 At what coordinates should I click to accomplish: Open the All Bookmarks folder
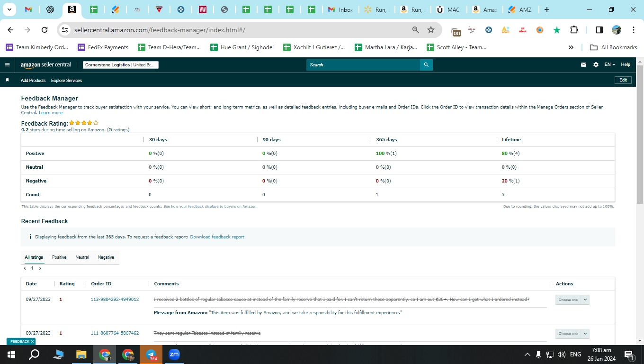[614, 47]
